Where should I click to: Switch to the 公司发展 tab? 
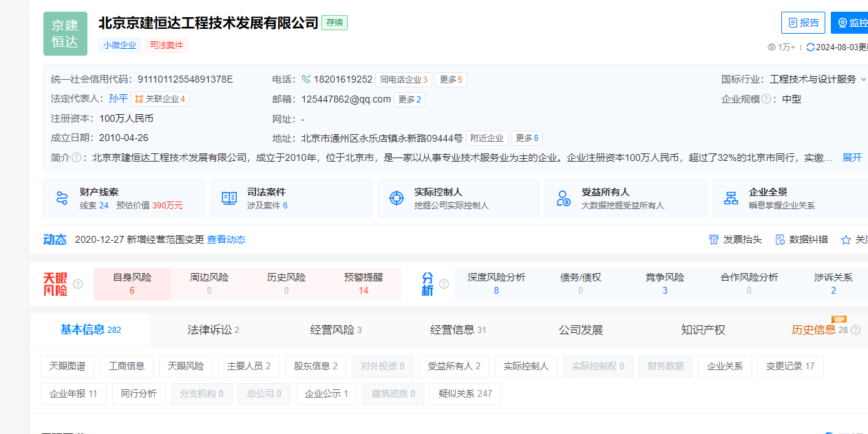click(x=581, y=330)
